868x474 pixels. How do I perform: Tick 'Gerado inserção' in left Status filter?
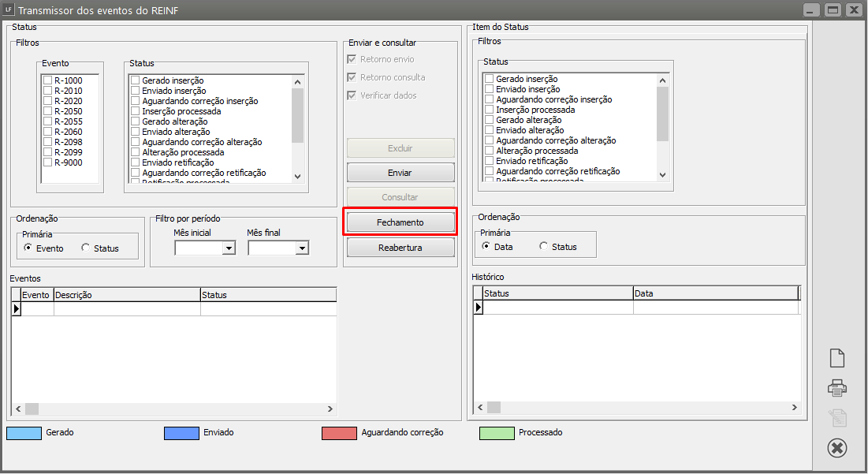tap(136, 80)
